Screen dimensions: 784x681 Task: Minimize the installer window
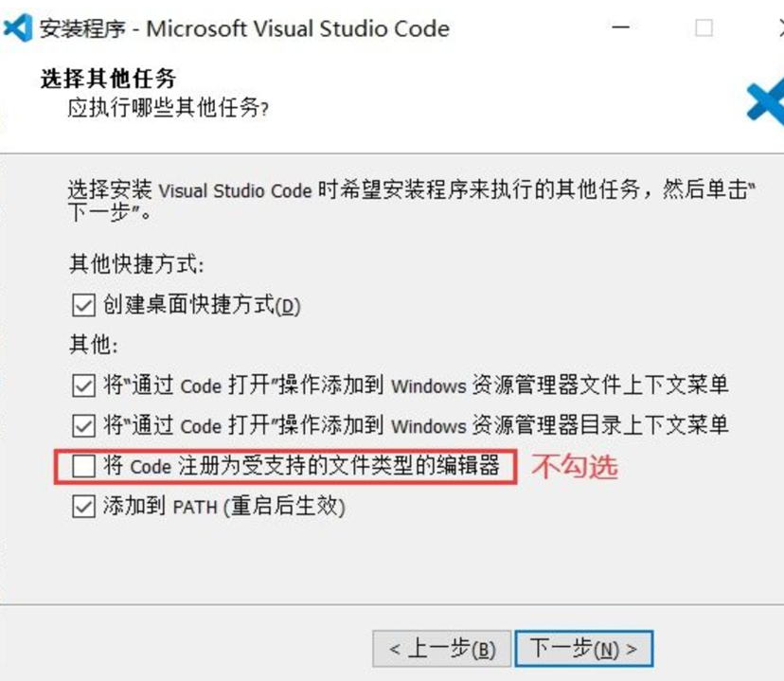[621, 28]
